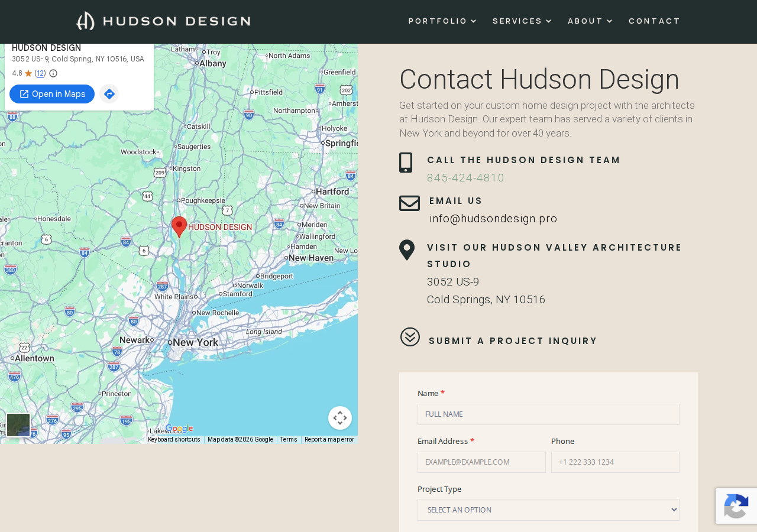Open the Project Type dropdown

[x=548, y=510]
